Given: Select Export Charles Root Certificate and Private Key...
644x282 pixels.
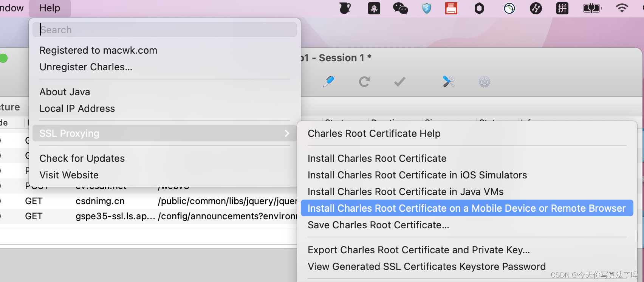Looking at the screenshot, I should point(419,250).
